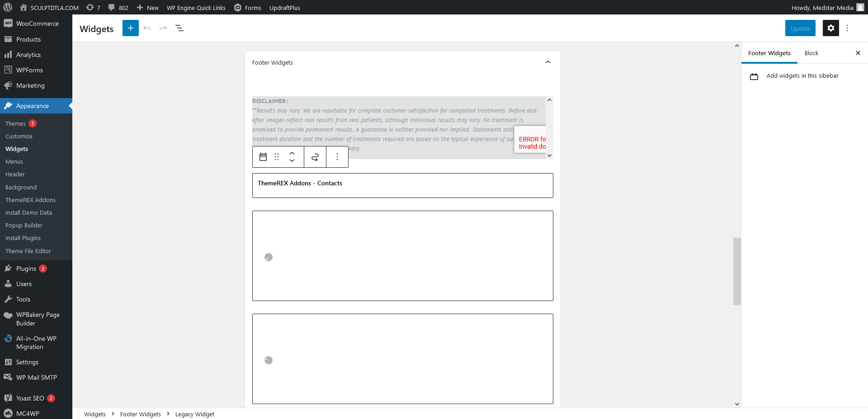This screenshot has height=419, width=868.
Task: Click the Legacy Widget calendar block icon
Action: [x=263, y=157]
